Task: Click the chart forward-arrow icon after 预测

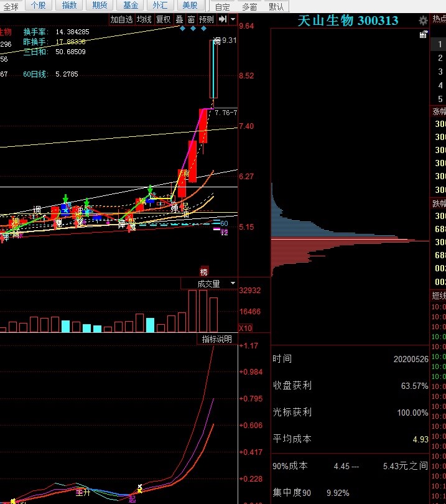Action: [x=222, y=19]
